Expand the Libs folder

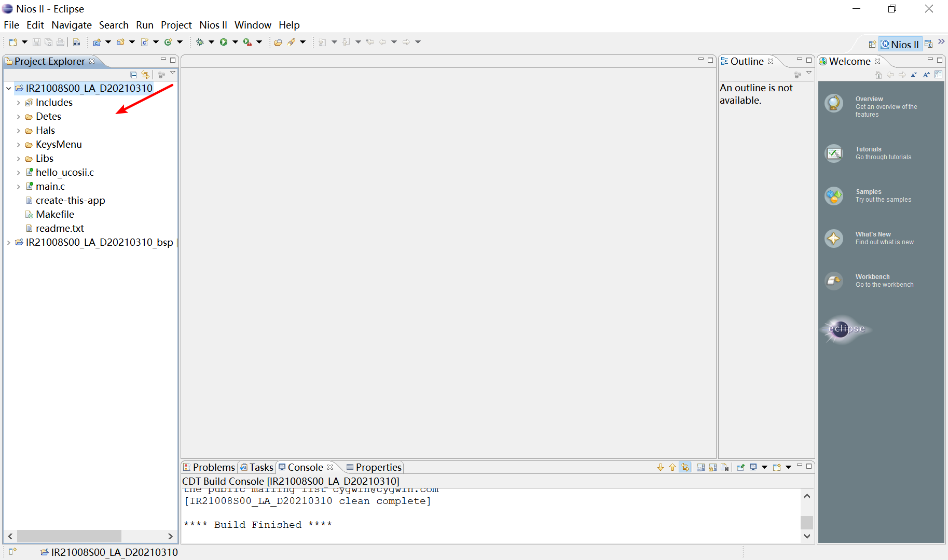(x=19, y=159)
